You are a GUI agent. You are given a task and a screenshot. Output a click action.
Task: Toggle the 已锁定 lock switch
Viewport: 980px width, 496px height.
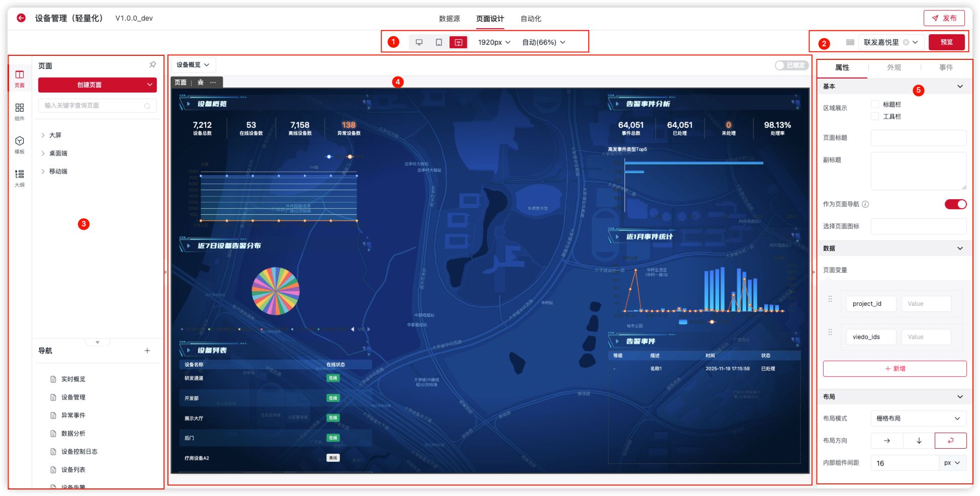[791, 65]
